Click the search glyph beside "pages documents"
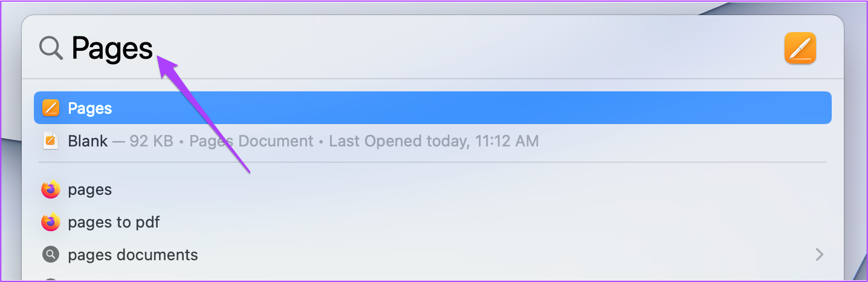868x282 pixels. click(51, 255)
